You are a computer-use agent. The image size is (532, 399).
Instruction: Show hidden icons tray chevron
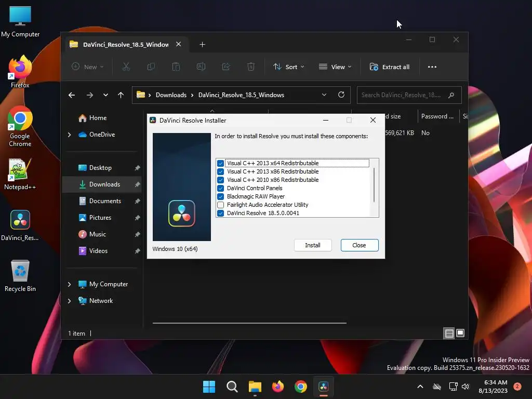tap(420, 387)
